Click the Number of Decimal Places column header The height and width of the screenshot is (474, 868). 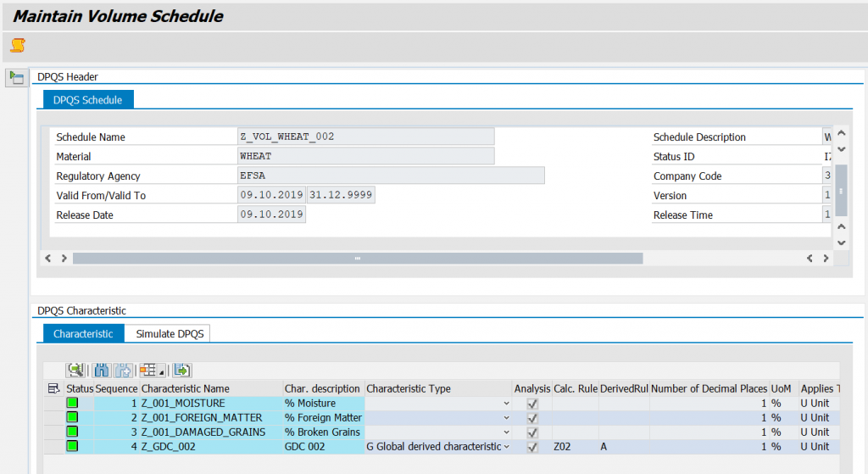coord(709,388)
